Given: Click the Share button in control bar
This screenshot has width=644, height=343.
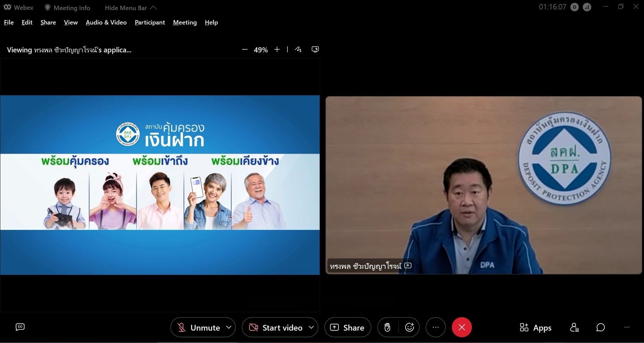Looking at the screenshot, I should [x=348, y=328].
